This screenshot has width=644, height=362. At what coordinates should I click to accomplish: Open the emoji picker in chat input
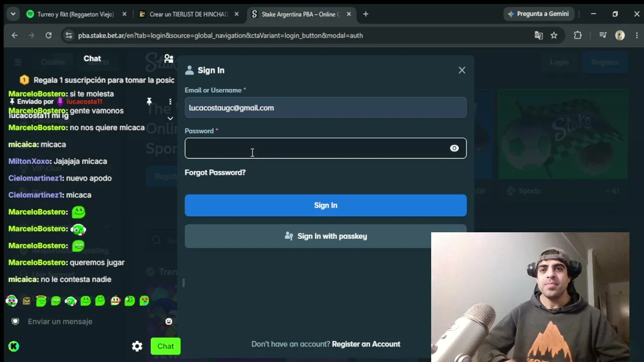tap(169, 321)
